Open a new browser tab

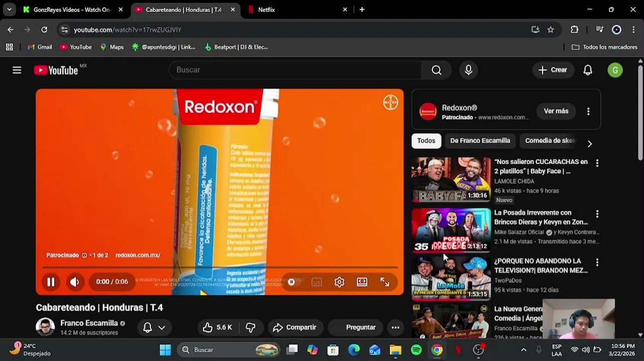point(362,10)
